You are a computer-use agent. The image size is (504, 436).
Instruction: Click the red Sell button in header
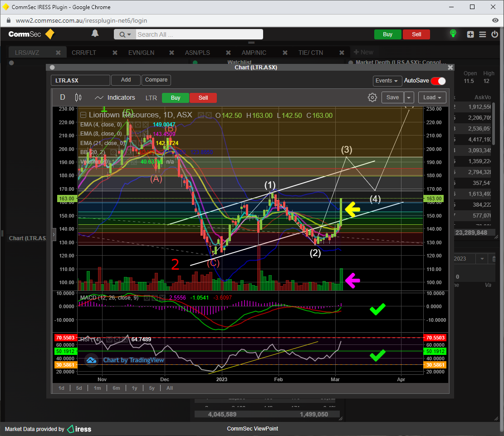pos(416,34)
